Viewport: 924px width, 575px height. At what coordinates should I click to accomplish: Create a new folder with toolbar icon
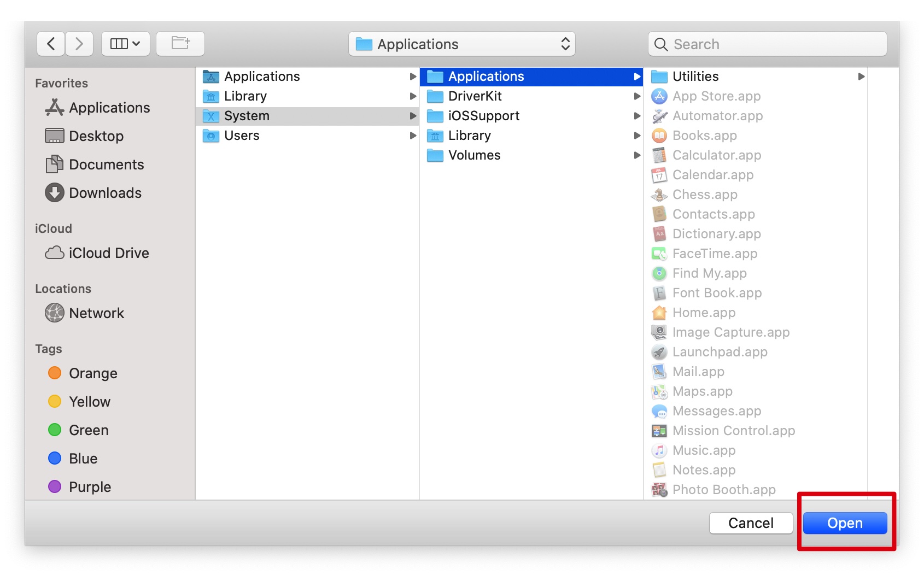pyautogui.click(x=180, y=44)
